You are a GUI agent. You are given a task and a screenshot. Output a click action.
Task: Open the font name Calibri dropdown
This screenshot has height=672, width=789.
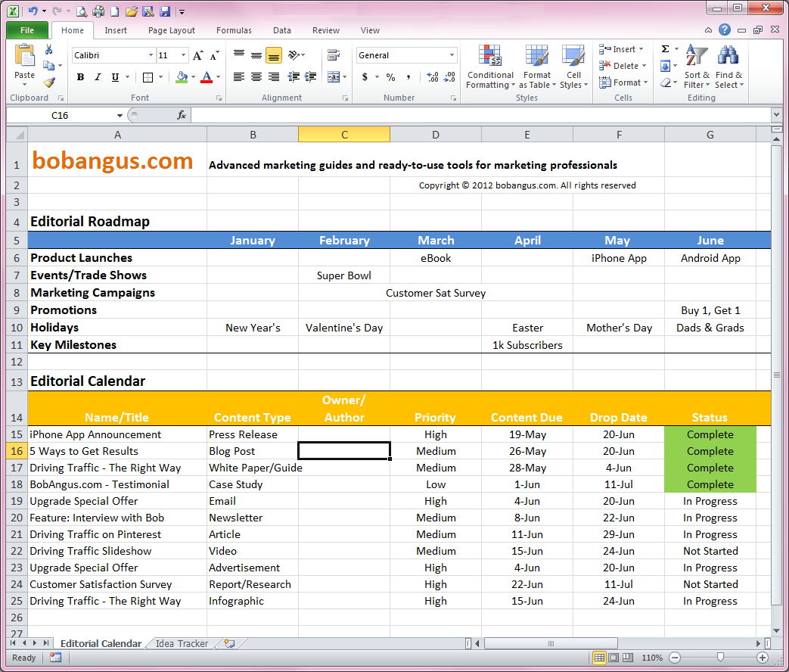point(151,55)
